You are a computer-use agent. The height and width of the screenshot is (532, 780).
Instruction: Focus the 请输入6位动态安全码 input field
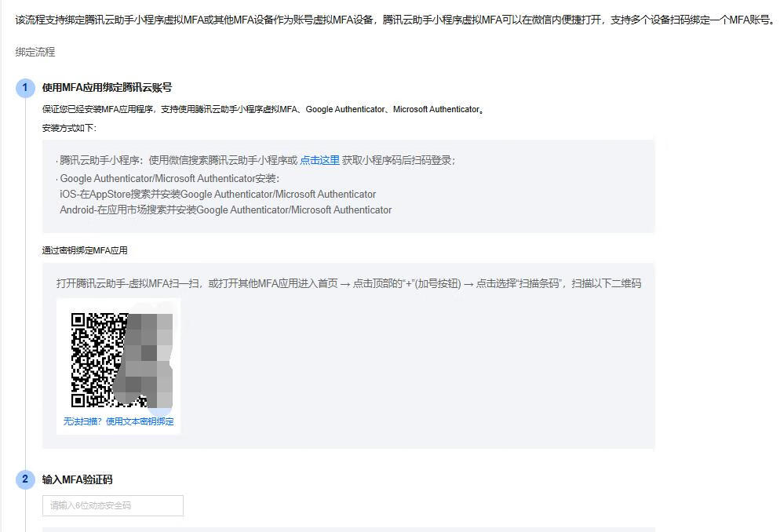pos(113,505)
